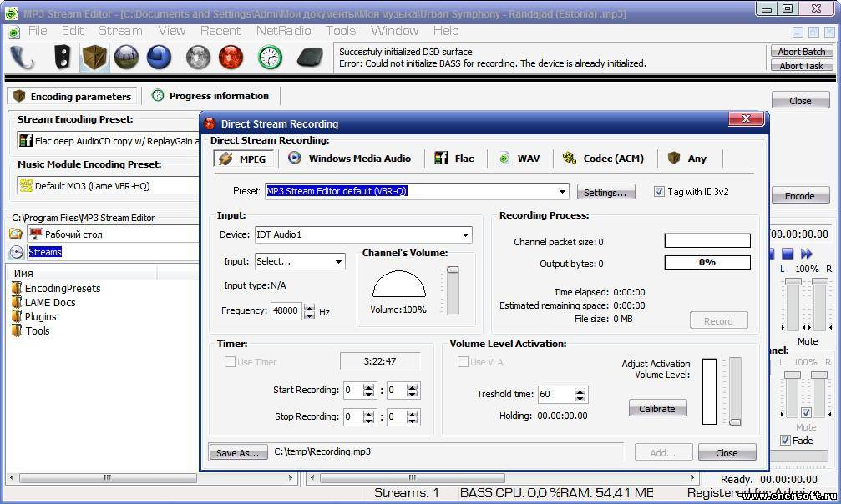The width and height of the screenshot is (841, 504).
Task: Click the upper left channel volume slider
Action: tap(793, 304)
